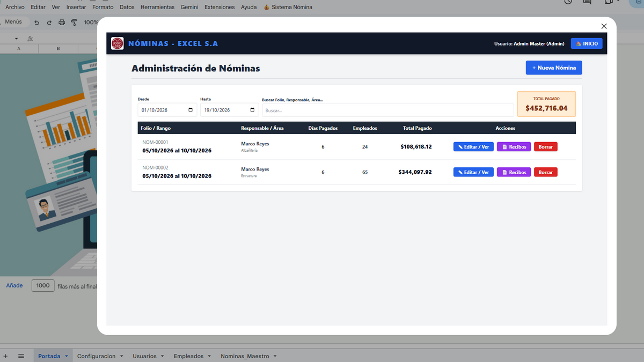Click the company logo in the Nóminas header
Viewport: 644px width, 362px height.
coord(117,43)
